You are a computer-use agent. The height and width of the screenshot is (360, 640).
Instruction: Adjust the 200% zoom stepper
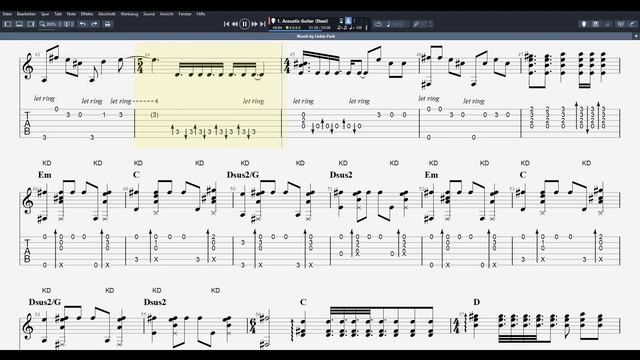[60, 24]
